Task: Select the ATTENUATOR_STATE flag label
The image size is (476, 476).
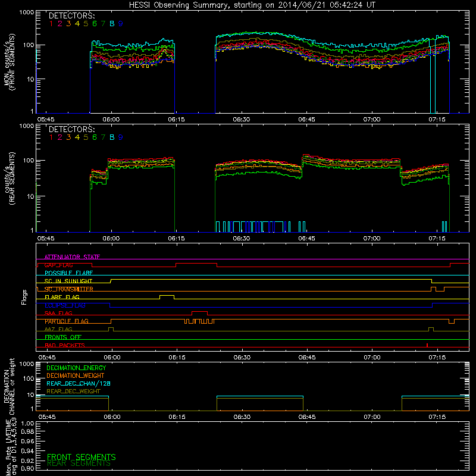Action: pos(72,257)
